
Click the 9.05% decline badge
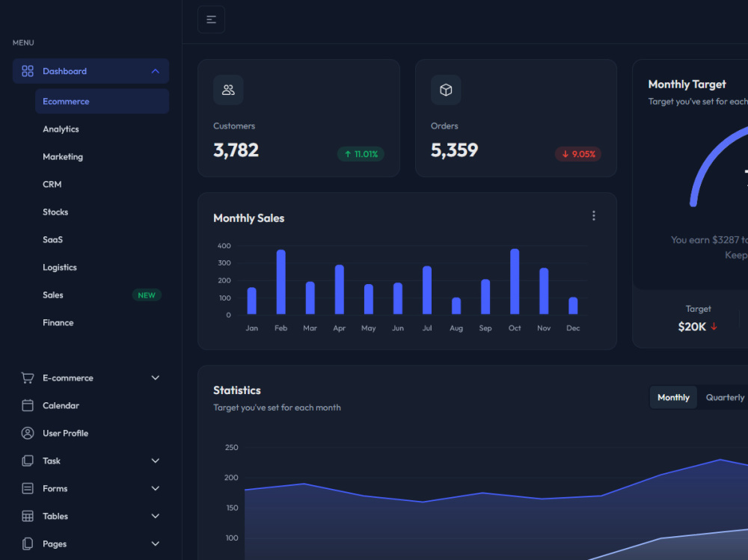point(577,154)
